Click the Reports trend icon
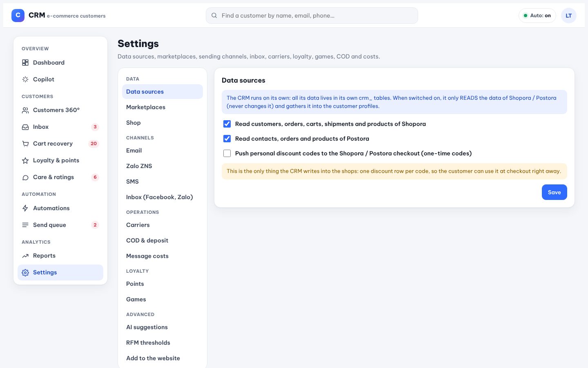 click(x=25, y=256)
